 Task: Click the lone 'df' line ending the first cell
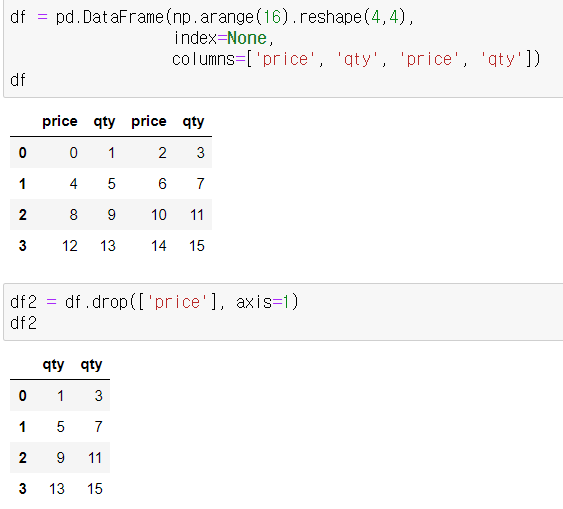point(18,80)
